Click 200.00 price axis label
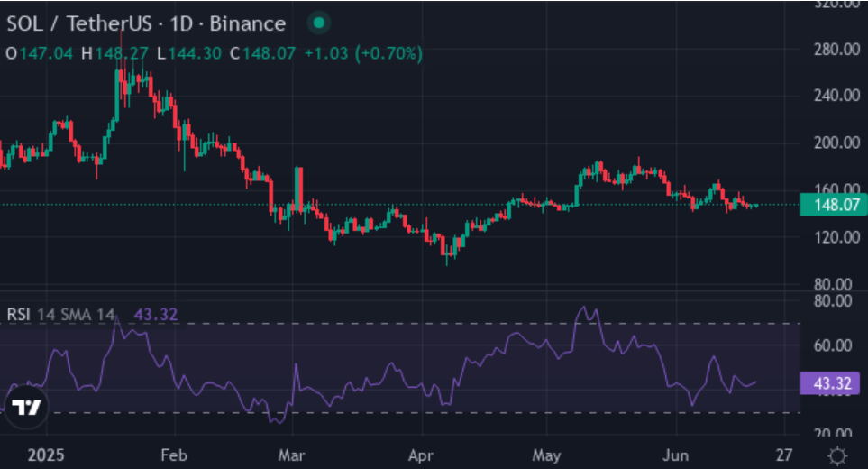The image size is (868, 469). 837,143
